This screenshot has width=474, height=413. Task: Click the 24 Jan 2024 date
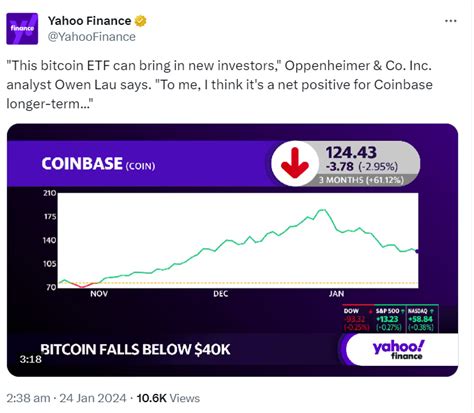pos(93,398)
